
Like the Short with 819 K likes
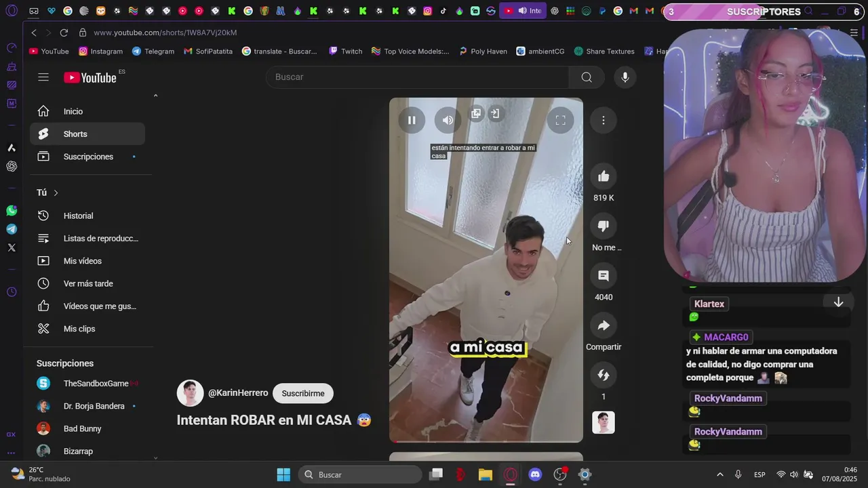click(604, 177)
